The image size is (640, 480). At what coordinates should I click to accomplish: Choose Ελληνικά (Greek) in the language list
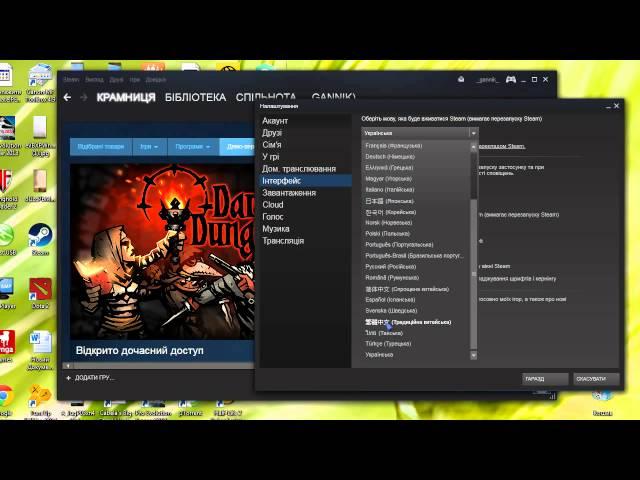click(416, 168)
